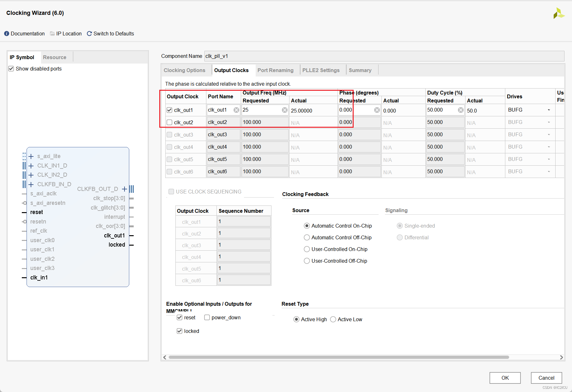Expand the CLKFB_OUT_D port plus icon
Image resolution: width=572 pixels, height=392 pixels.
[x=125, y=189]
